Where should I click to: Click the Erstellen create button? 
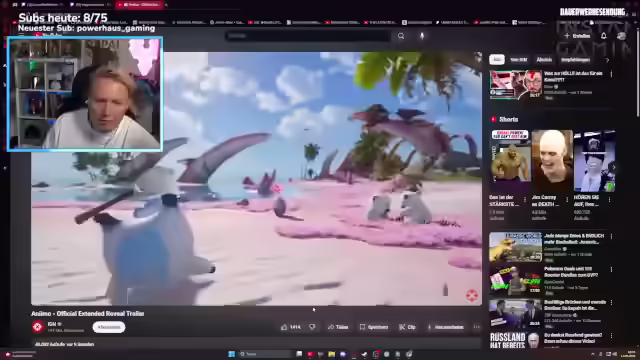(x=578, y=36)
